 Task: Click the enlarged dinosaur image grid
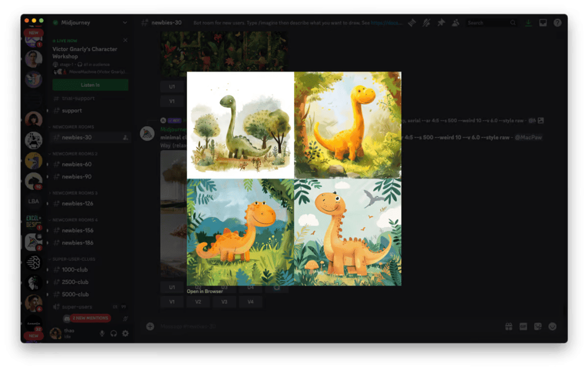(294, 178)
